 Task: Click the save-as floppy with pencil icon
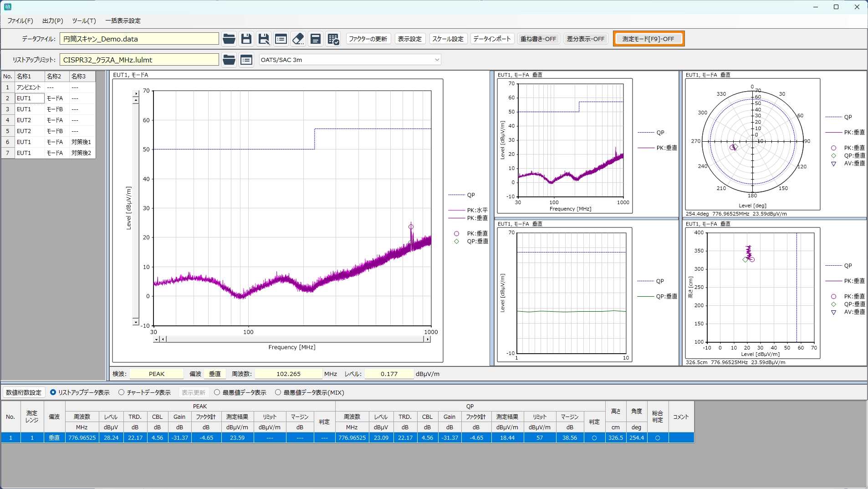click(x=264, y=39)
